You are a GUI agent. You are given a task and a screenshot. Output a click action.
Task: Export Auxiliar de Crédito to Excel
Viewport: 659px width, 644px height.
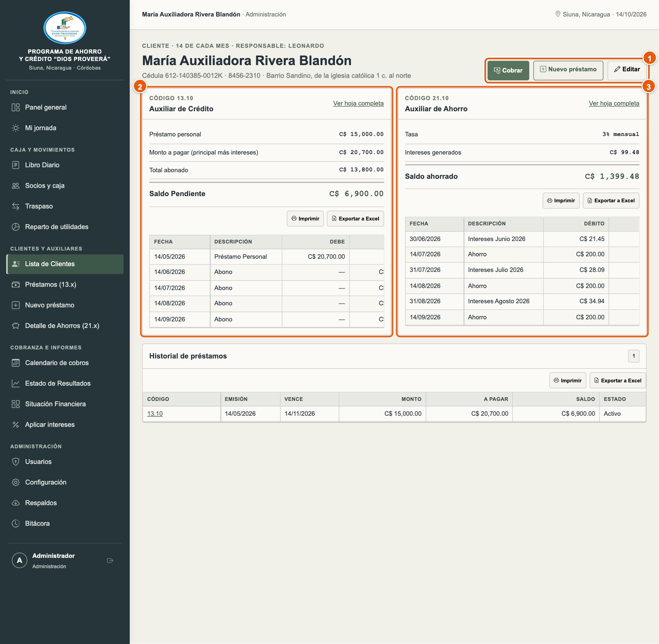pyautogui.click(x=355, y=219)
